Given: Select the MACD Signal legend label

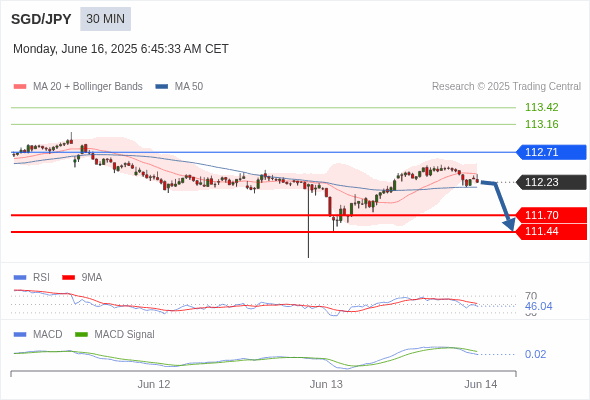Looking at the screenshot, I should (125, 335).
